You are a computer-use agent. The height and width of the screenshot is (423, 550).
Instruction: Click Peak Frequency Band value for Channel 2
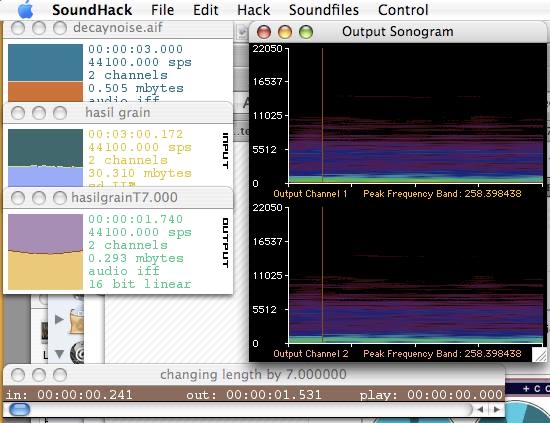click(x=493, y=354)
